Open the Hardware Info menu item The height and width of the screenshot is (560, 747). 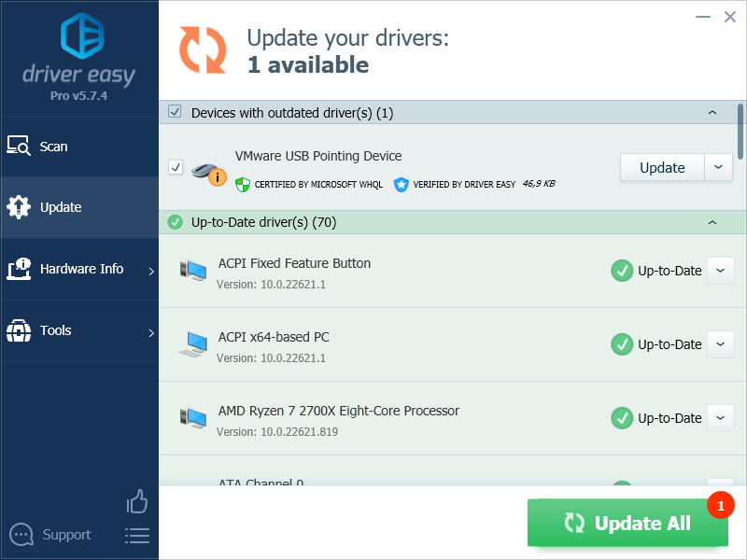tap(79, 269)
